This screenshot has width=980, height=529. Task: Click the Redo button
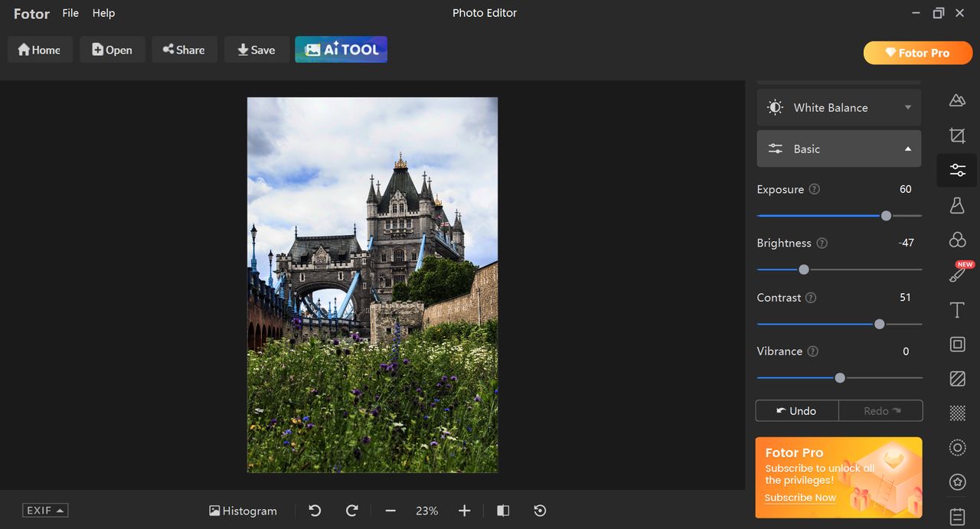[881, 411]
